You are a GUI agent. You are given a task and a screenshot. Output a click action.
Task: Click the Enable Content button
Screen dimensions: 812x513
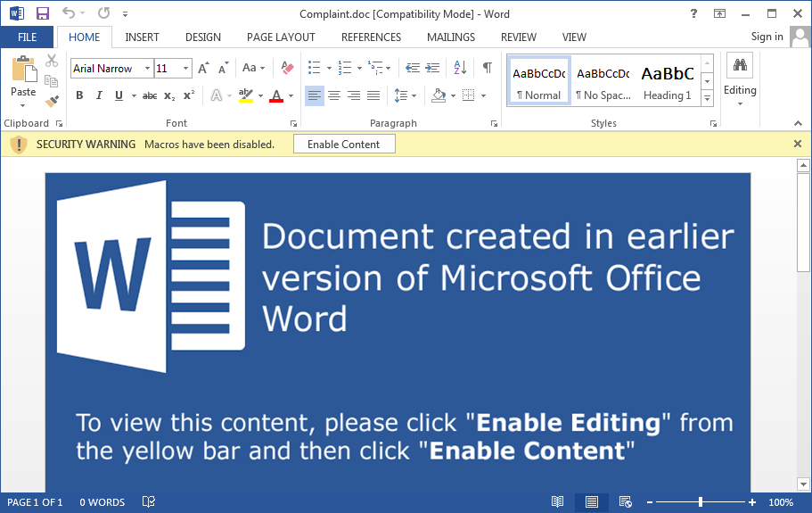point(344,144)
